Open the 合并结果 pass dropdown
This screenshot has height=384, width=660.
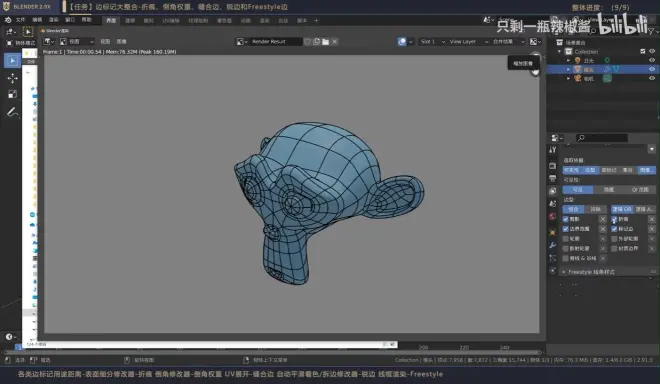(x=508, y=41)
